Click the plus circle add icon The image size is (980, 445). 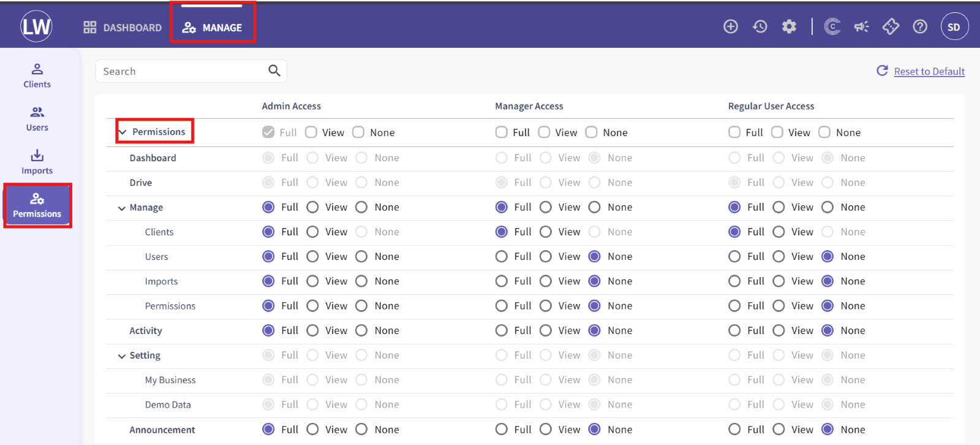[x=731, y=26]
